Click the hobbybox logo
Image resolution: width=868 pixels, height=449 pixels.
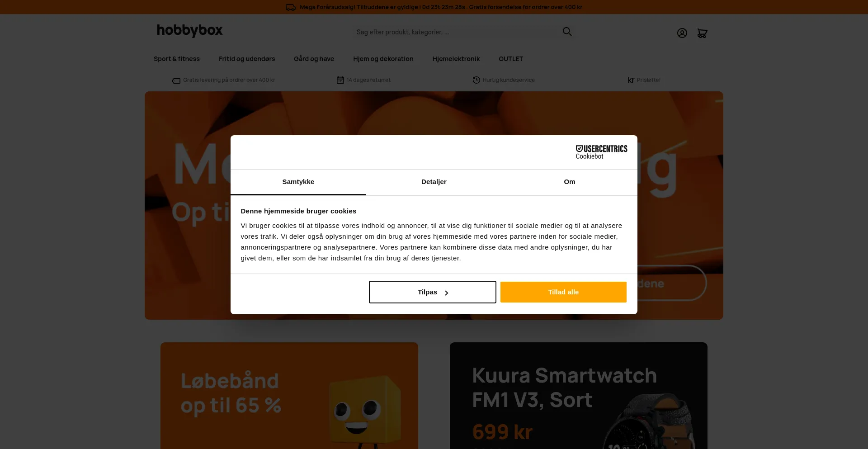(190, 30)
